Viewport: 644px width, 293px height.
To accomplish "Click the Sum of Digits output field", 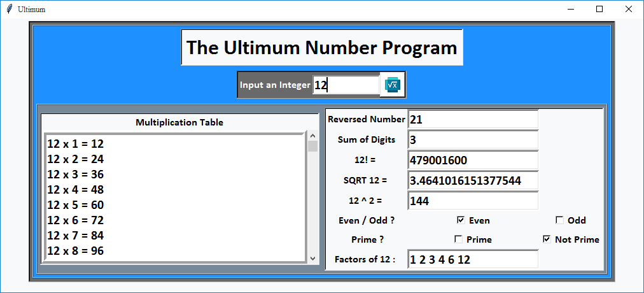I will pyautogui.click(x=473, y=139).
